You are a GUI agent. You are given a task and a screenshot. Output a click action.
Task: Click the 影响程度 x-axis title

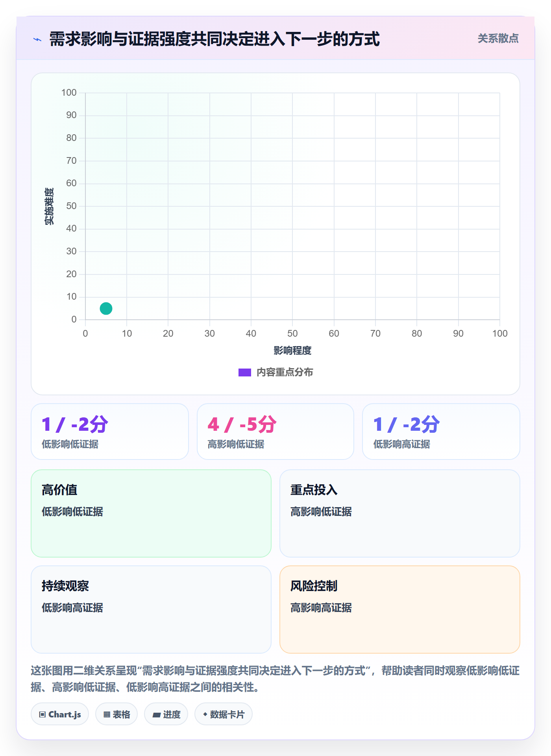click(292, 350)
